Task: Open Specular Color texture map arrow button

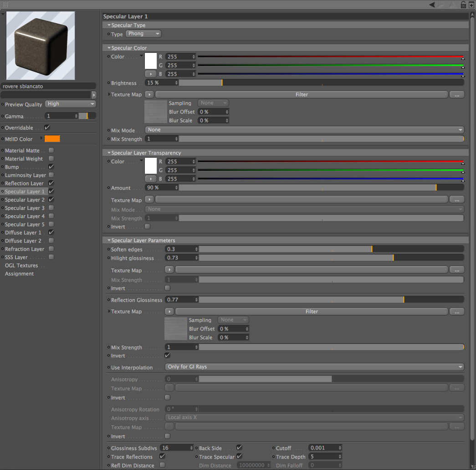Action: [x=149, y=94]
